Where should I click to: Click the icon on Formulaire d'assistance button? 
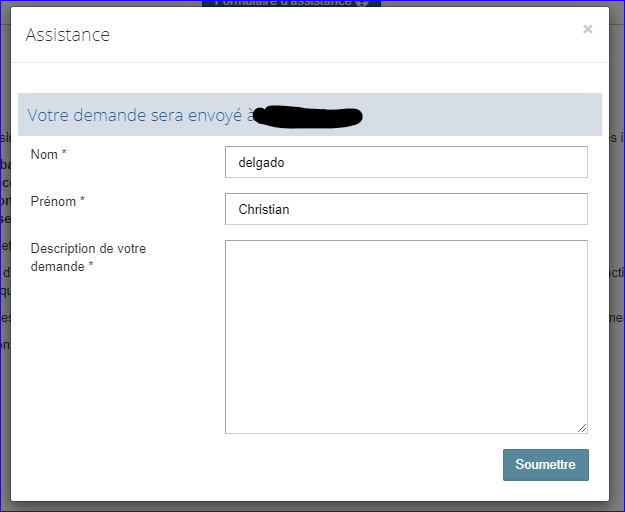click(362, 3)
